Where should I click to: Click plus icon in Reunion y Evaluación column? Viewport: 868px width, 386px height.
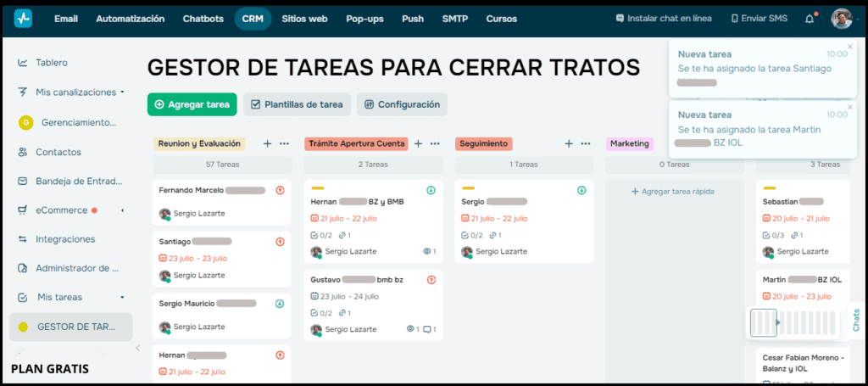267,144
